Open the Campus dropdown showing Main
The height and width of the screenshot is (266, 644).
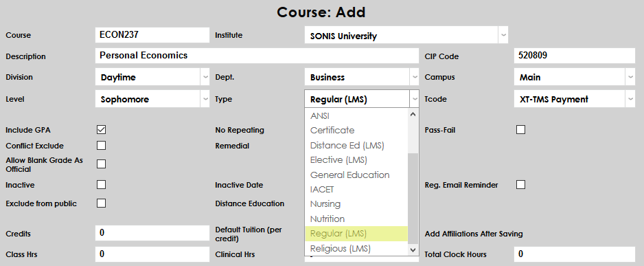point(575,77)
